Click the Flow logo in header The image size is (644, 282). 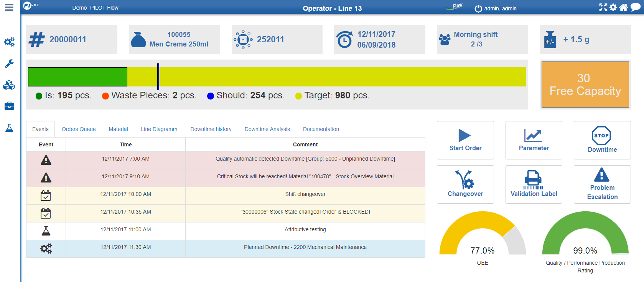pos(455,7)
